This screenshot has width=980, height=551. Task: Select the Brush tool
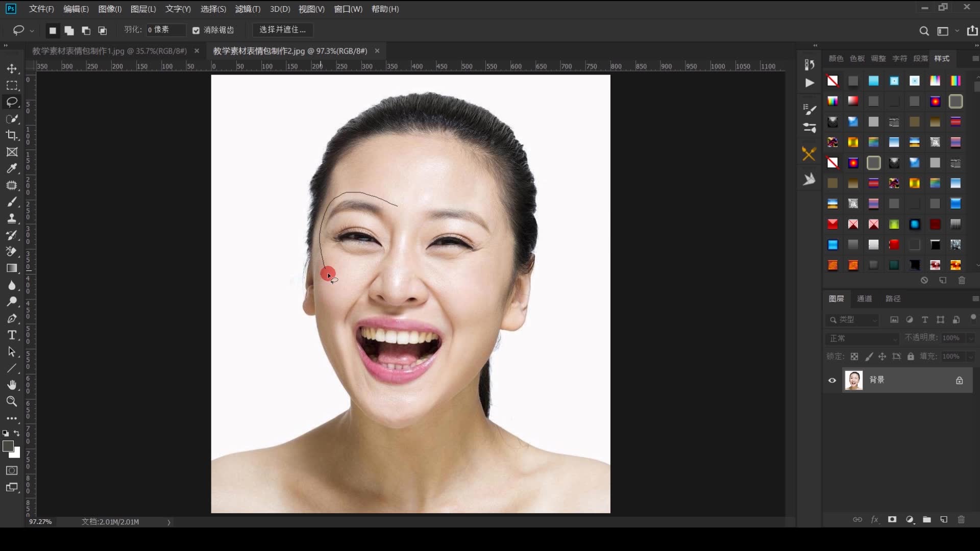click(12, 202)
